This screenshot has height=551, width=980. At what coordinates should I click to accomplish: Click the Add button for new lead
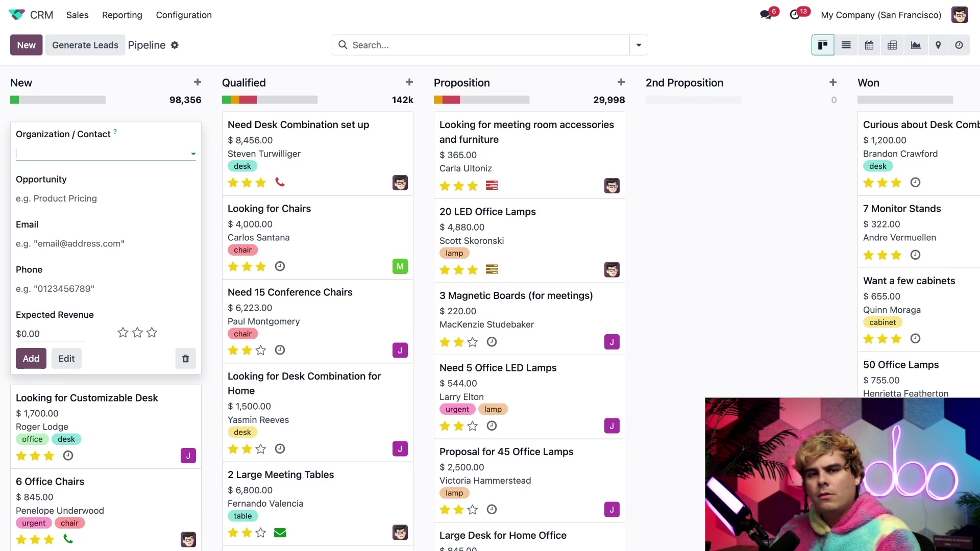click(x=31, y=358)
